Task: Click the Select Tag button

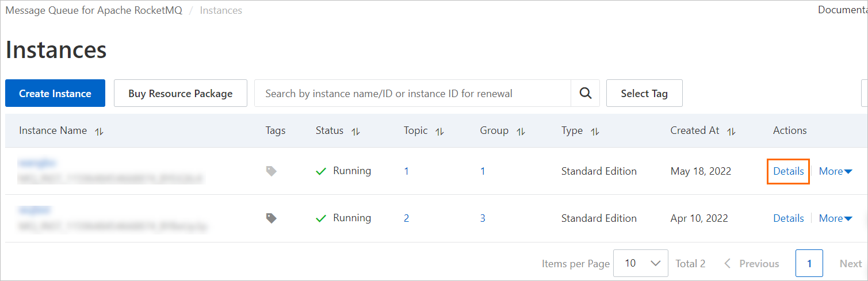Action: [644, 94]
